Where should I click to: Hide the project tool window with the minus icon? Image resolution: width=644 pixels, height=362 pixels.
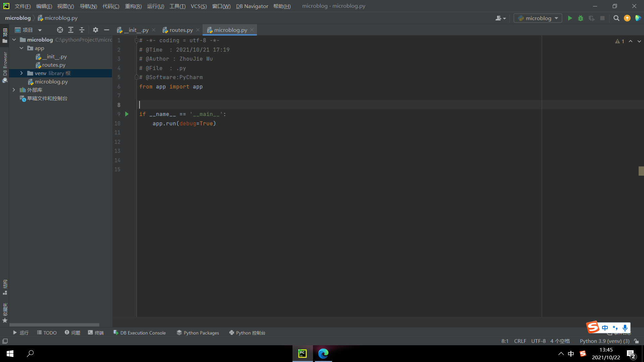click(x=107, y=30)
